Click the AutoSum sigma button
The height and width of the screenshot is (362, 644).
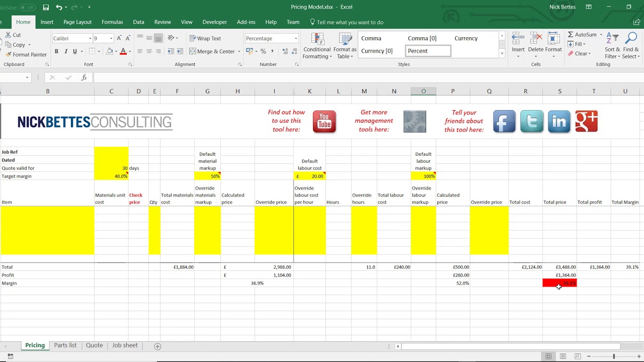[582, 35]
